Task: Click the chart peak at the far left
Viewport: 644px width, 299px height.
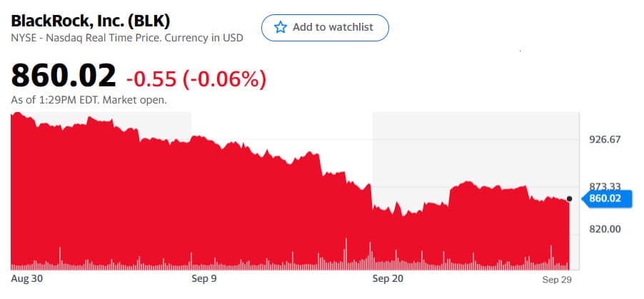Action: pos(16,114)
